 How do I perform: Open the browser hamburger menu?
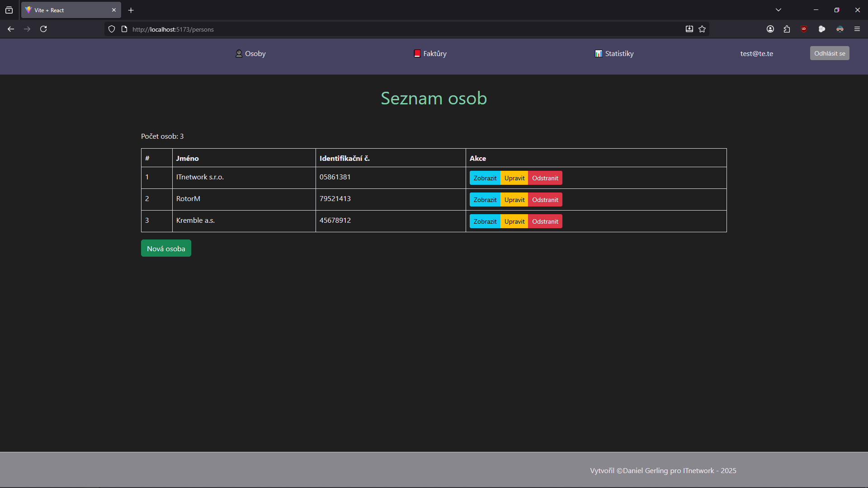857,29
